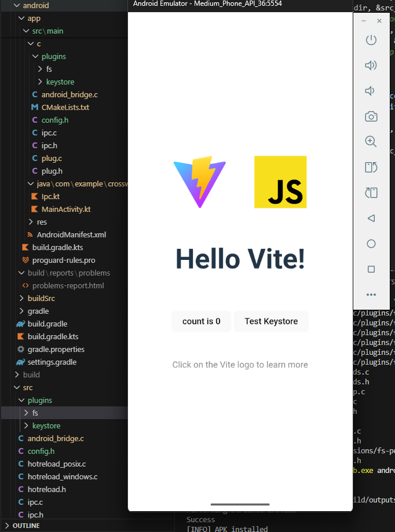Image resolution: width=395 pixels, height=532 pixels.
Task: Open MainActivity.kt file
Action: coord(66,210)
